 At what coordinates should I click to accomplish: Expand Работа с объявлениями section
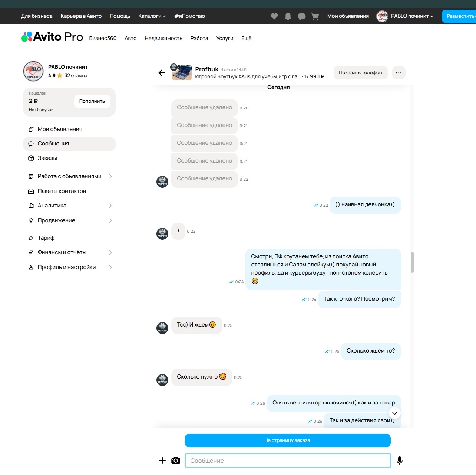(x=70, y=176)
